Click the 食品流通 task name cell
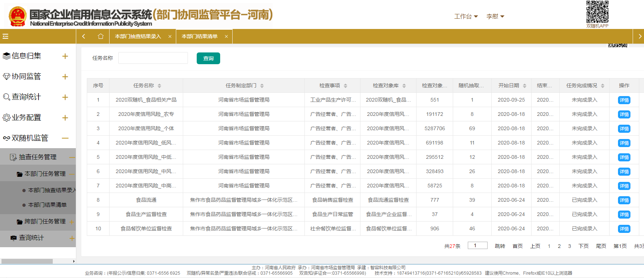The height and width of the screenshot is (278, 644). coord(146,200)
